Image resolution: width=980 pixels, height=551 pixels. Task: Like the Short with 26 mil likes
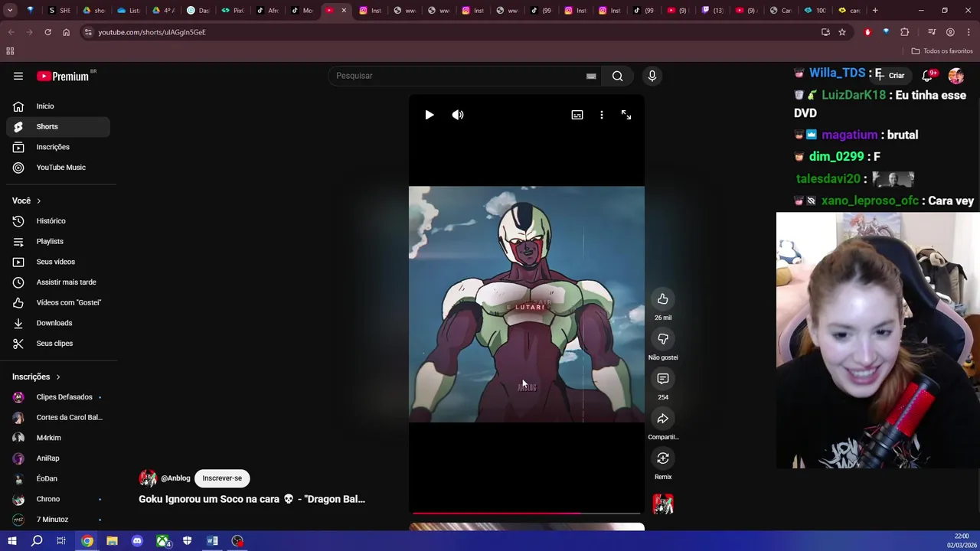click(x=663, y=299)
